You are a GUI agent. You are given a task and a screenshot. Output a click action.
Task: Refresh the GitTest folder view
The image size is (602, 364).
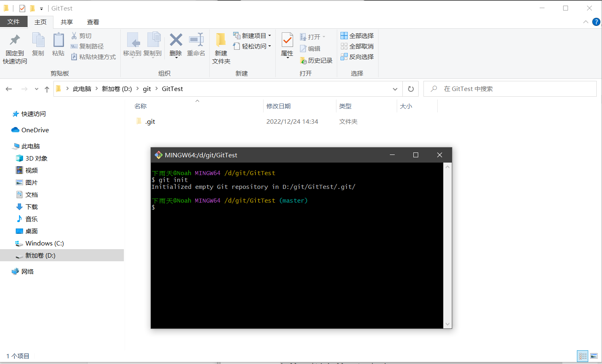[411, 89]
